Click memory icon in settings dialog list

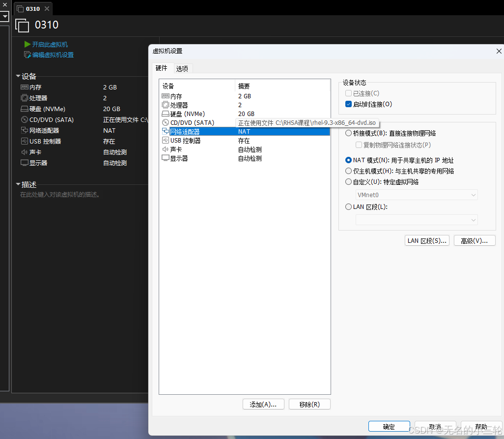pos(165,96)
